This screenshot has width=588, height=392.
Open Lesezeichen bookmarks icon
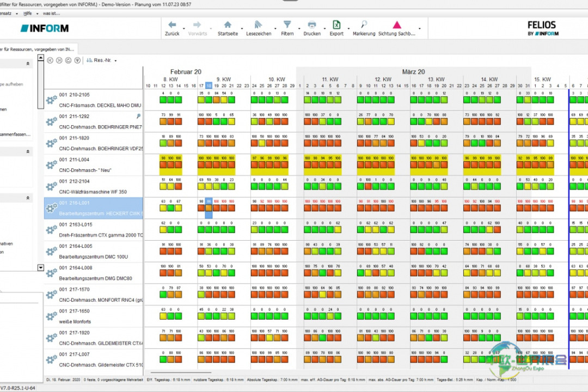(258, 25)
